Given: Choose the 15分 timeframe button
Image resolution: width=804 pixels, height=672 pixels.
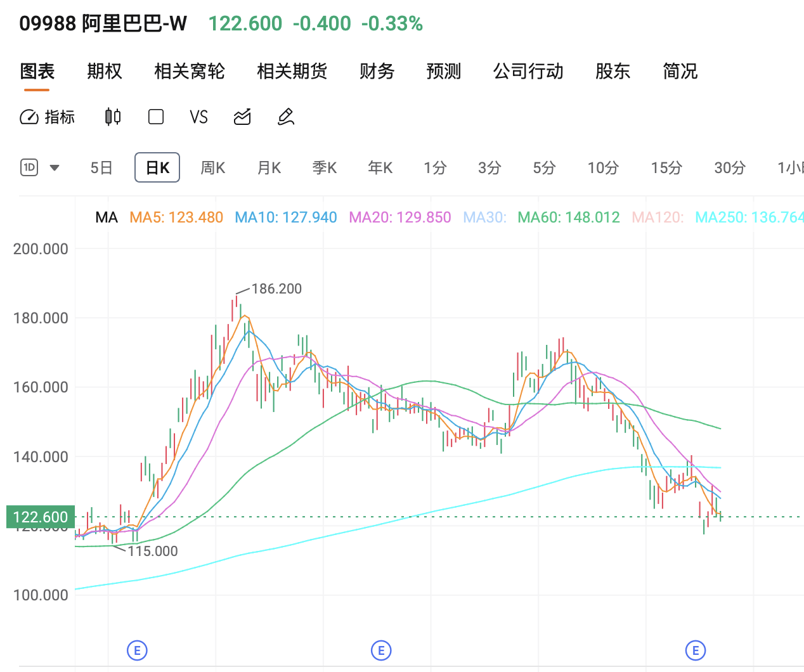Looking at the screenshot, I should 666,167.
